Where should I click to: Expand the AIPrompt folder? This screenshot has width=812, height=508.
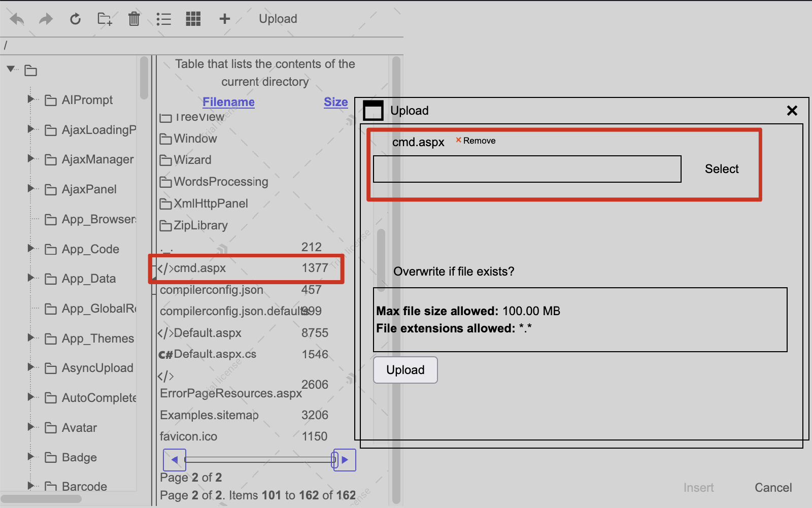[x=31, y=99]
